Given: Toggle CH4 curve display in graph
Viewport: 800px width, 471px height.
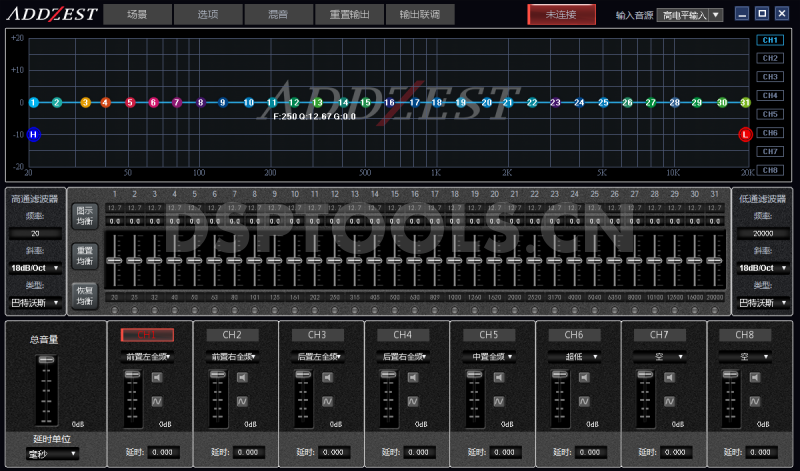Looking at the screenshot, I should point(768,96).
